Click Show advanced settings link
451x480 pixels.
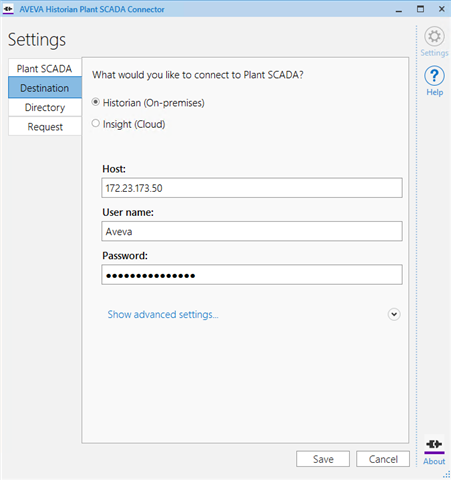pyautogui.click(x=163, y=314)
